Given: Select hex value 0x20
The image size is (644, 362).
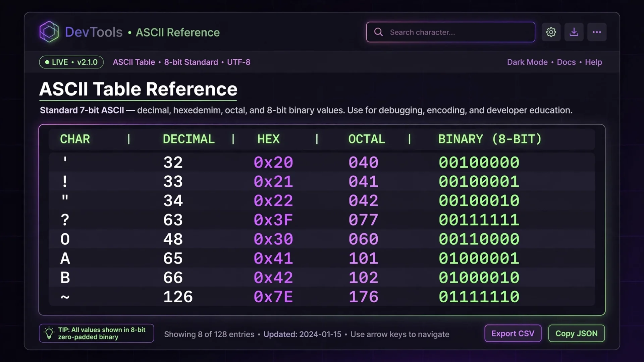Looking at the screenshot, I should (x=273, y=163).
